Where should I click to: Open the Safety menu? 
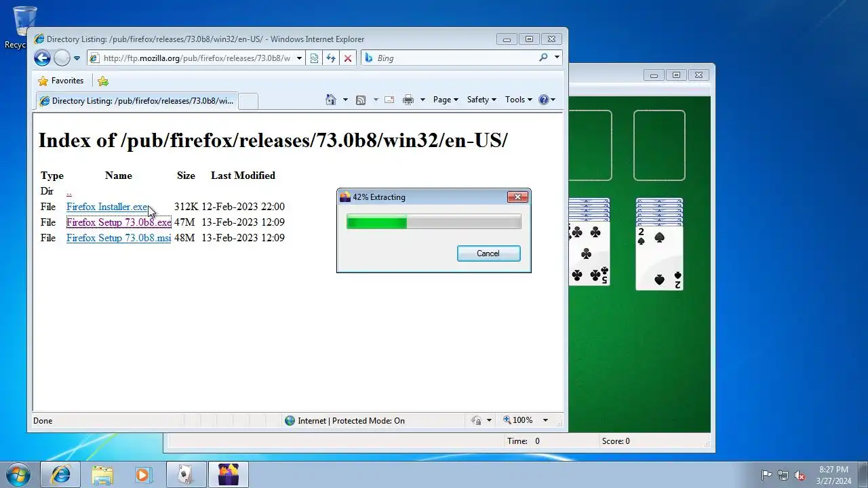(481, 100)
